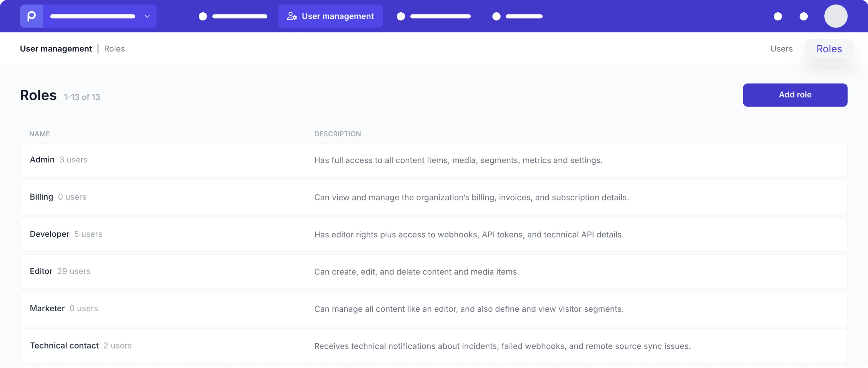Image resolution: width=868 pixels, height=368 pixels.
Task: Select the Editor role entry
Action: (41, 271)
